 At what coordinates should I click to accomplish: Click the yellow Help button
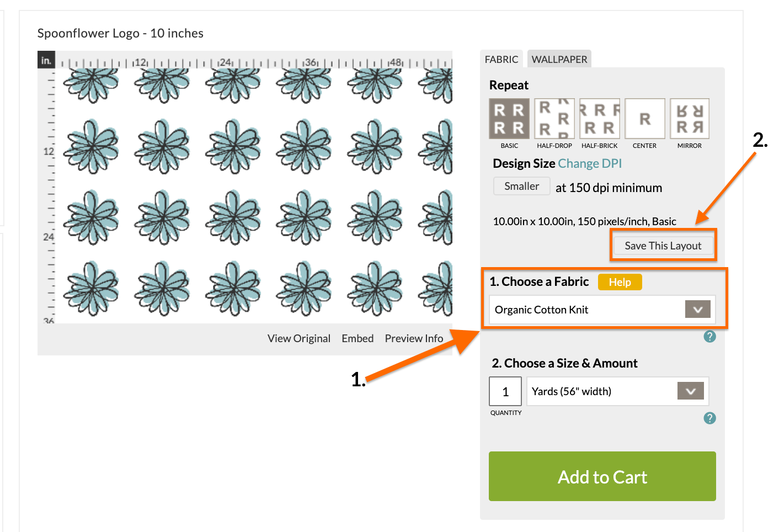(x=619, y=282)
